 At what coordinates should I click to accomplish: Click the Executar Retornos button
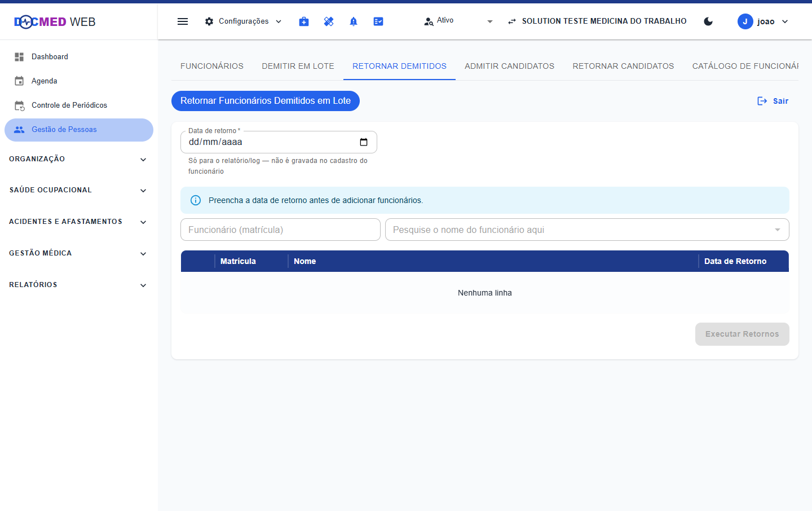click(742, 334)
